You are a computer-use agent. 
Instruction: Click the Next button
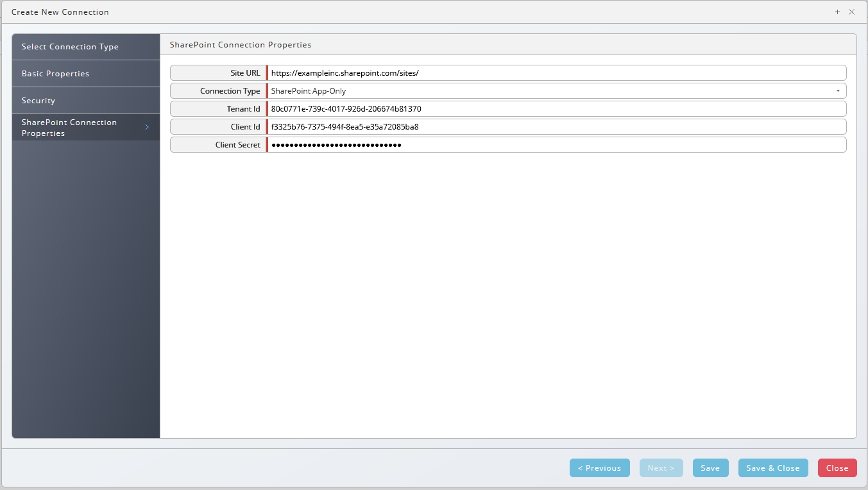tap(661, 468)
